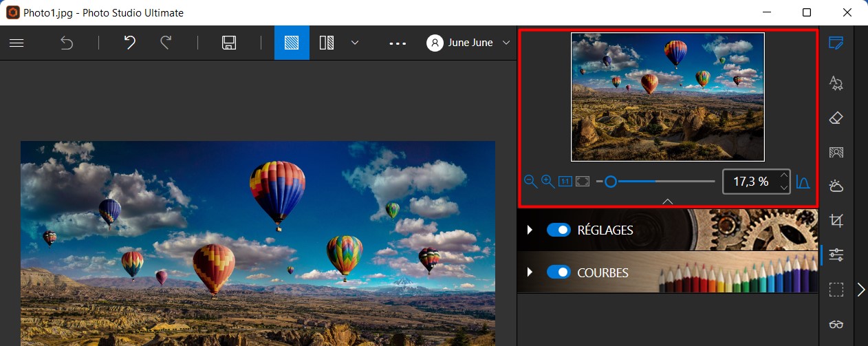Open the sky and weather effects tool
The width and height of the screenshot is (868, 346).
[836, 186]
